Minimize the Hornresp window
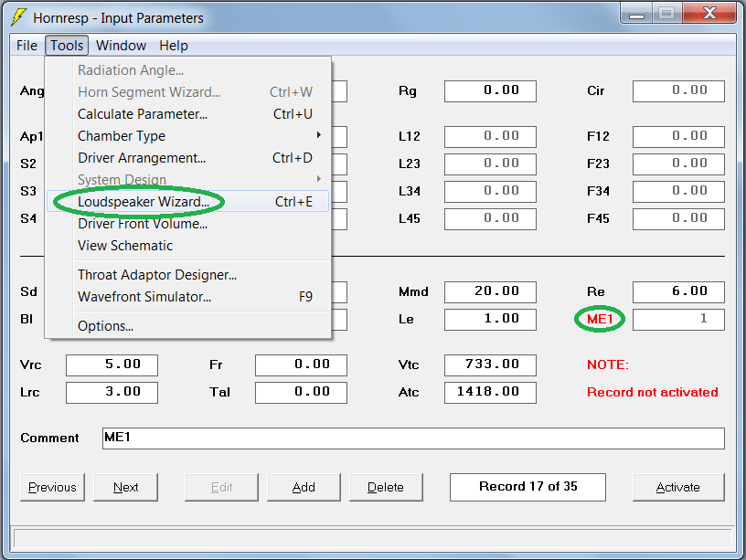This screenshot has width=746, height=560. pyautogui.click(x=636, y=14)
